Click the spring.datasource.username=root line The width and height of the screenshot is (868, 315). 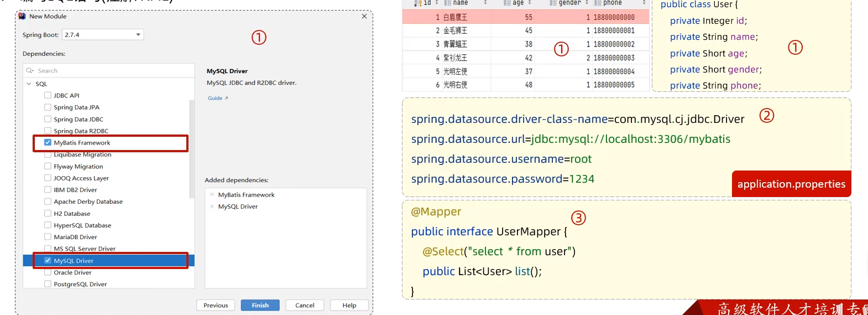click(x=501, y=159)
